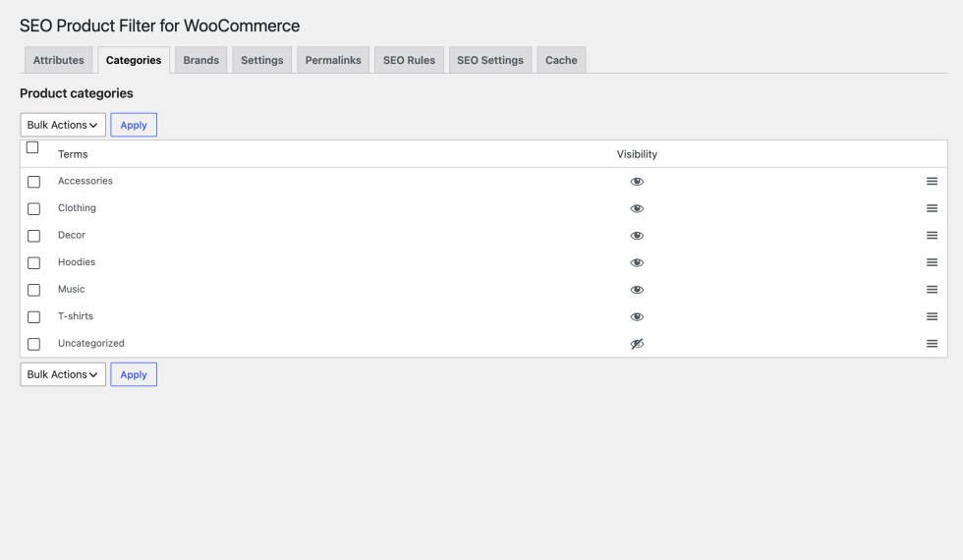The image size is (963, 560).
Task: Toggle visibility eye for Hoodies
Action: click(637, 262)
